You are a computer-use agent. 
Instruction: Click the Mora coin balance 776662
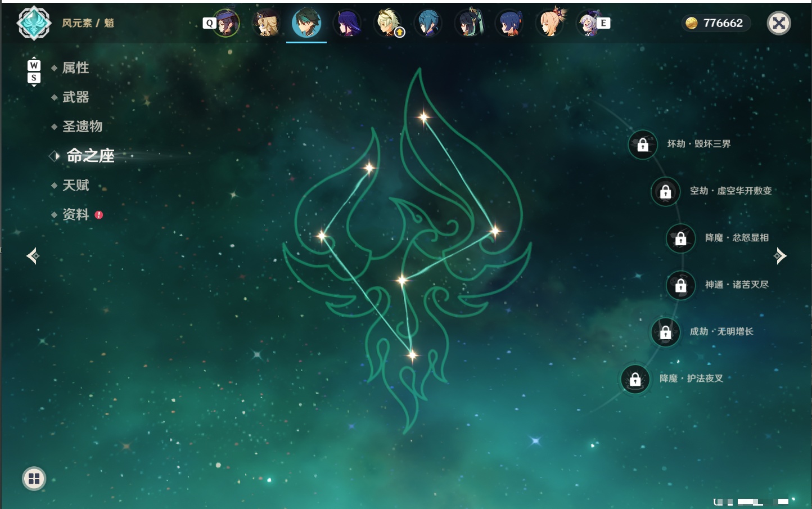[716, 23]
